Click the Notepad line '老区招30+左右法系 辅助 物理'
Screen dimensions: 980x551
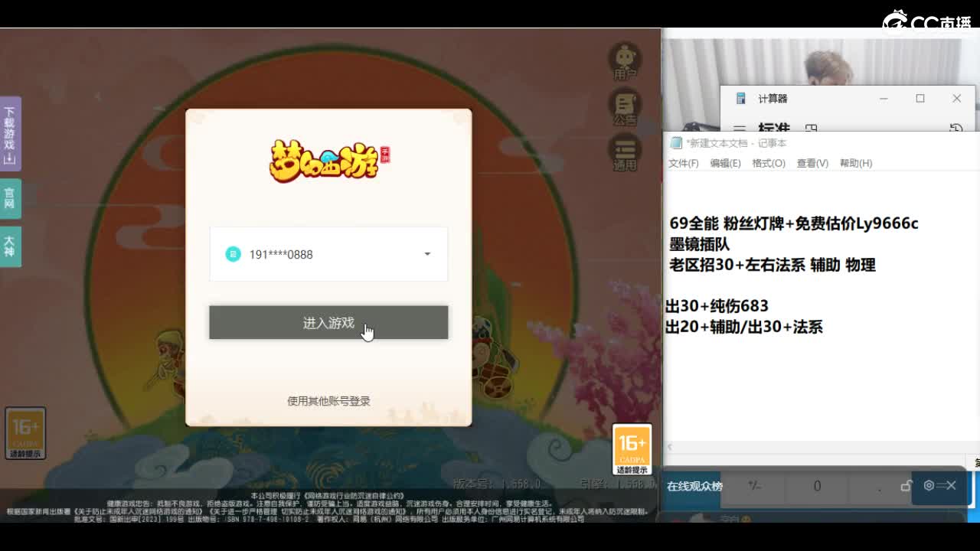(773, 265)
